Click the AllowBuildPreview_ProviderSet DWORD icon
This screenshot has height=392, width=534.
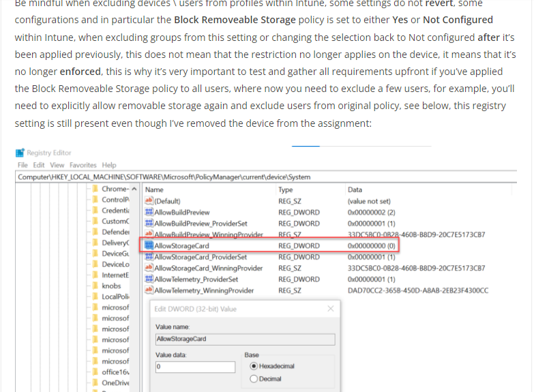coord(149,224)
